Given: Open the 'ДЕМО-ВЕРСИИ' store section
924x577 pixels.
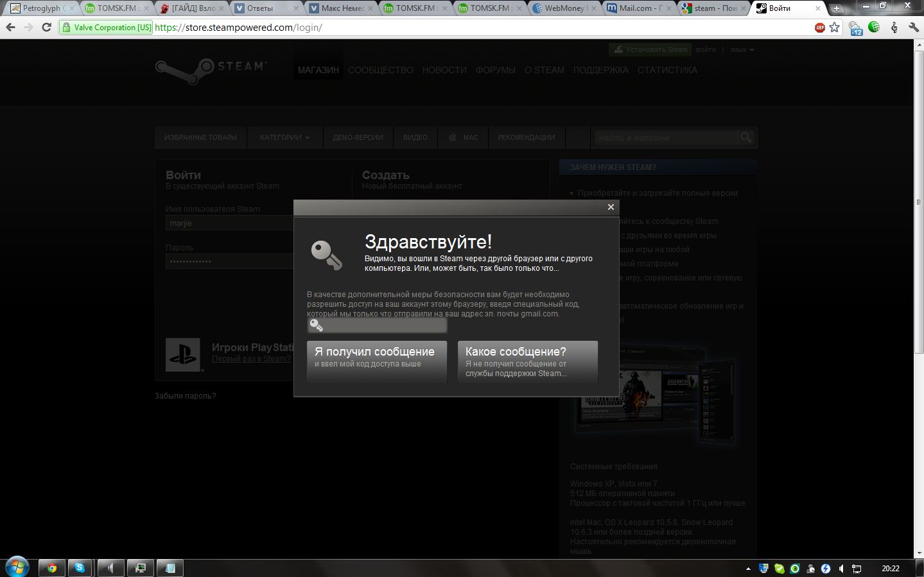Looking at the screenshot, I should pos(358,137).
